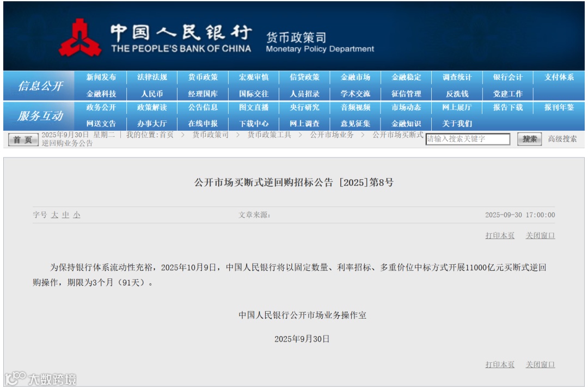This screenshot has height=390, width=588.
Task: Set font size to 中
Action: [x=66, y=215]
